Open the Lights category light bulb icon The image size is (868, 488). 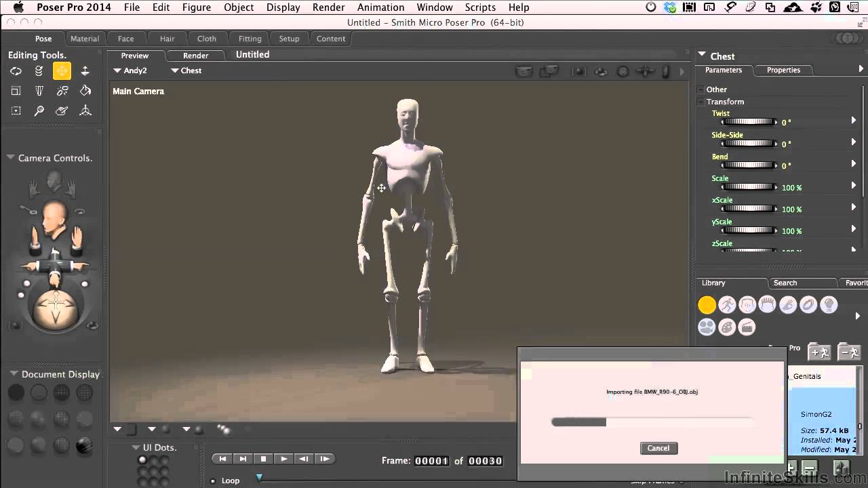click(829, 306)
